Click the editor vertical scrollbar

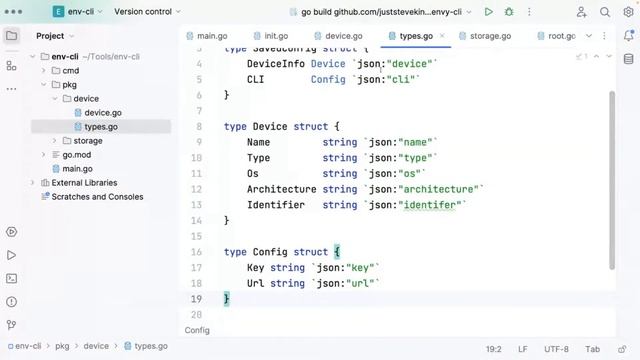(612, 180)
